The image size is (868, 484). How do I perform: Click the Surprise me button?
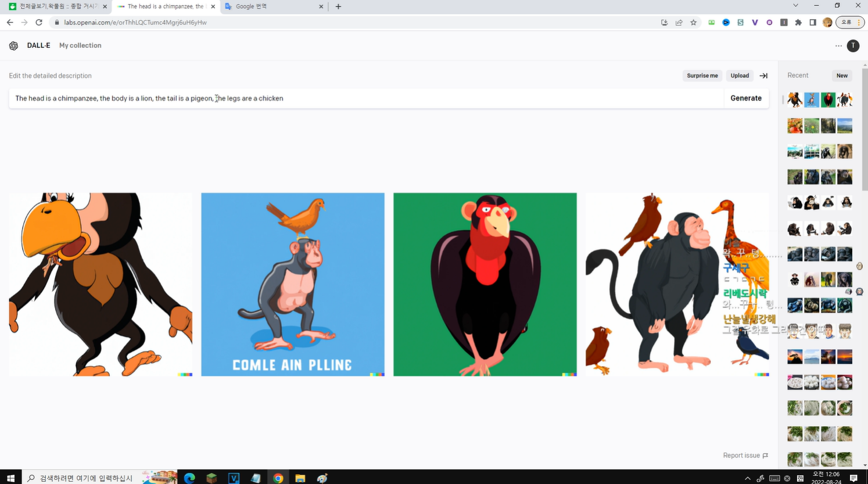(702, 76)
